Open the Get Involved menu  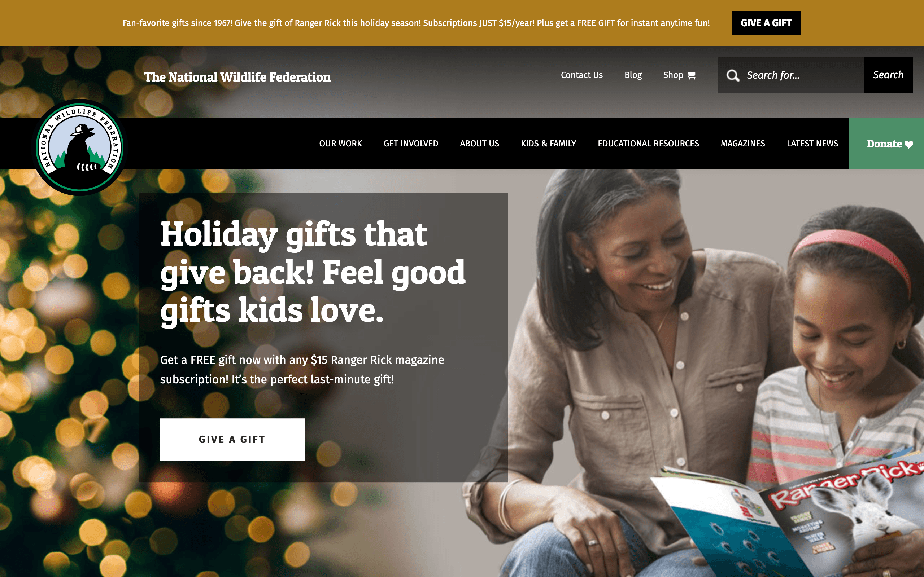click(x=411, y=144)
